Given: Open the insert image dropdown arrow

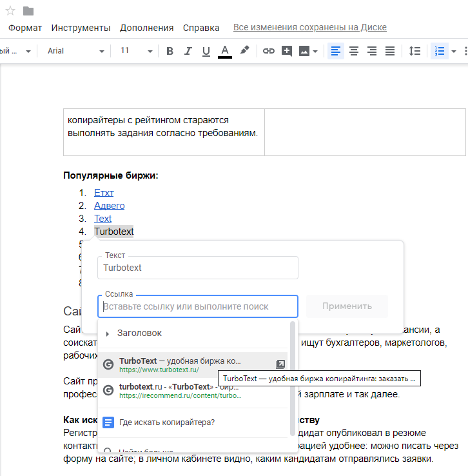Looking at the screenshot, I should [x=315, y=52].
